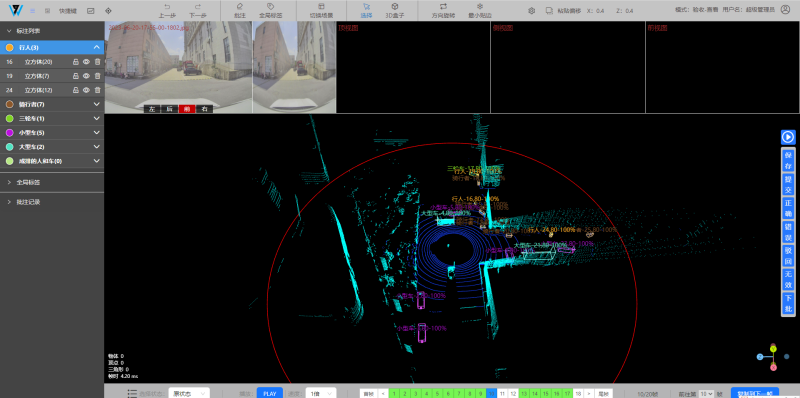Click the settings gear icon

point(531,10)
